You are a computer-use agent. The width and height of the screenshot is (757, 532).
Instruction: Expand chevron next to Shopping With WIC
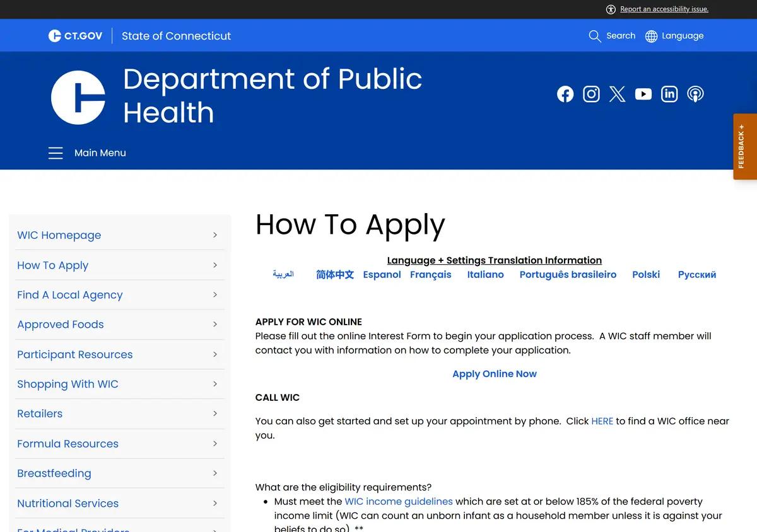(215, 384)
